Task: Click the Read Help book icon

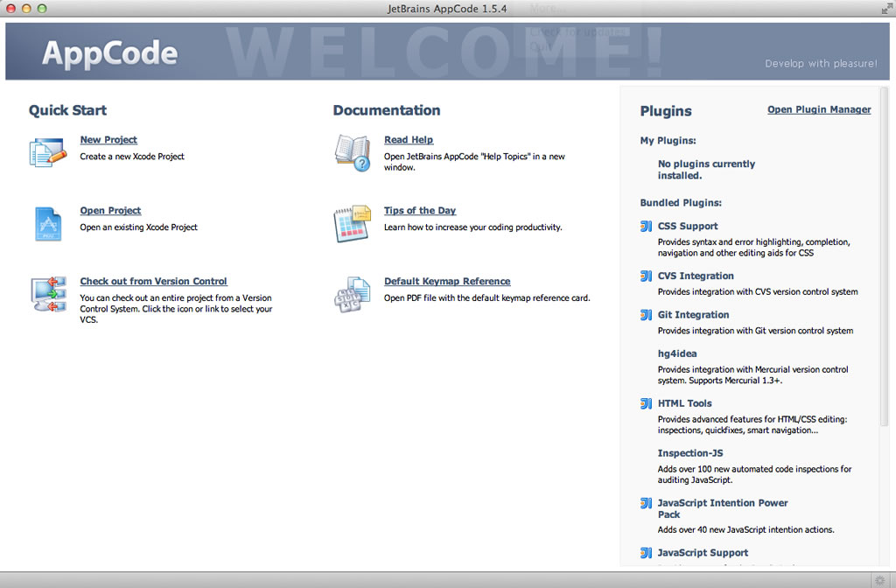Action: point(352,152)
